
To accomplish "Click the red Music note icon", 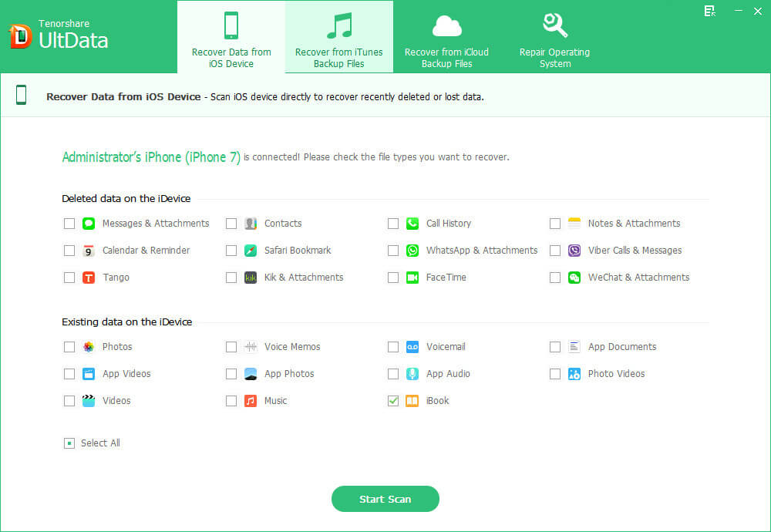I will [x=251, y=401].
